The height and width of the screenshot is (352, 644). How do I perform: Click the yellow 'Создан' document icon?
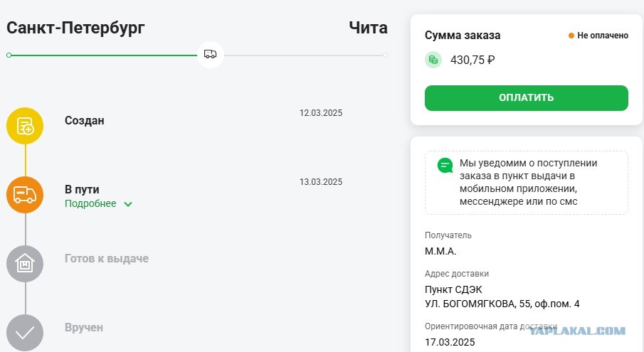coord(25,126)
